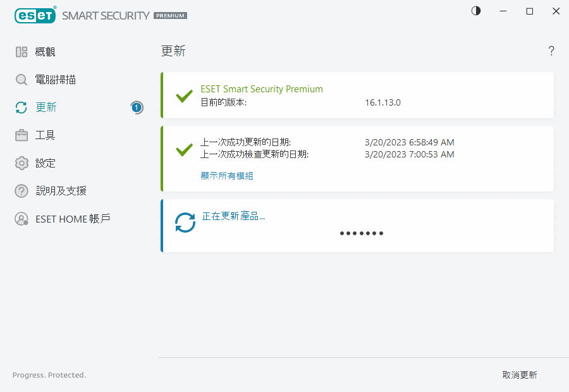Click the update progress dots indicator
The width and height of the screenshot is (569, 392).
coord(362,233)
